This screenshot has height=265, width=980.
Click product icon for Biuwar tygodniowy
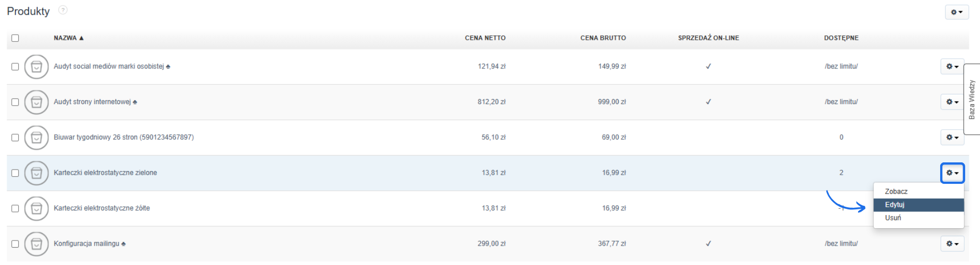click(x=36, y=137)
